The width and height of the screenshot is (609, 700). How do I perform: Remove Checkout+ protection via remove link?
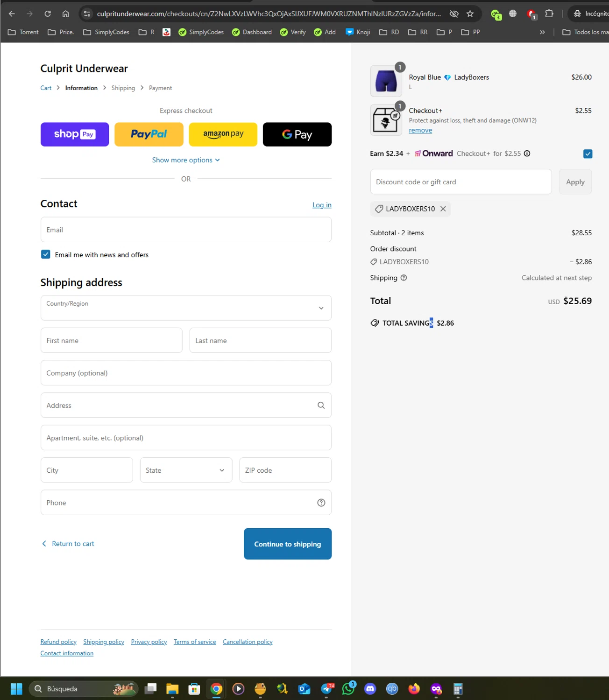420,130
